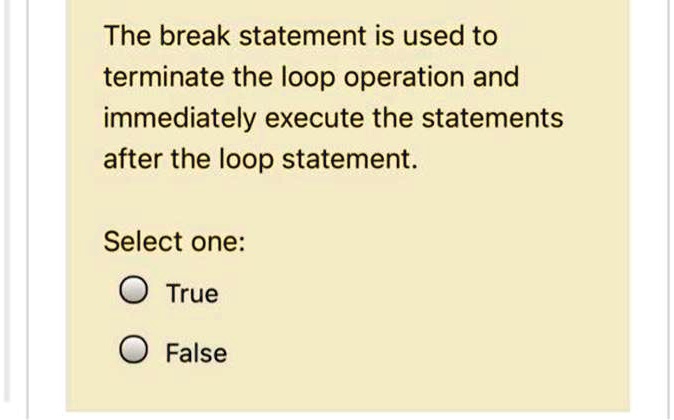This screenshot has height=420, width=674.
Task: Select the False radio button
Action: pos(131,352)
